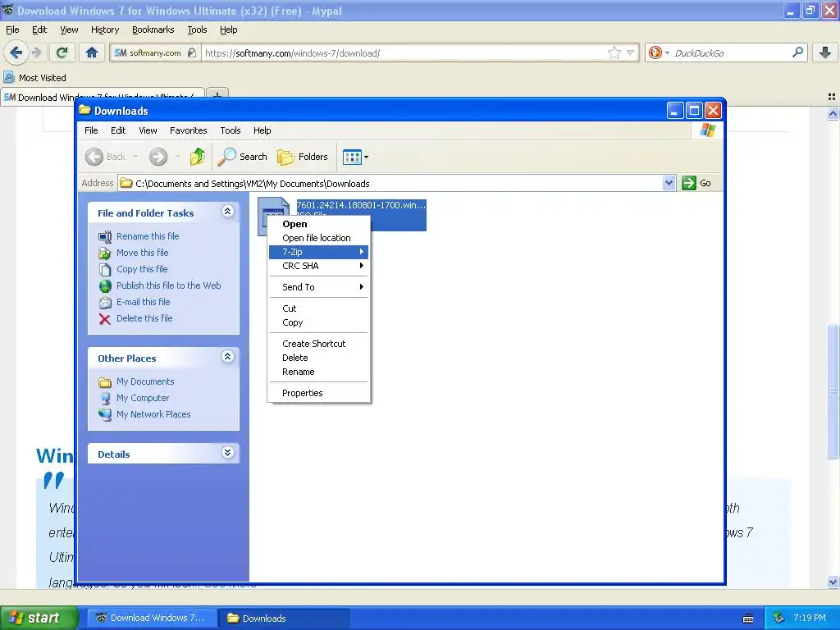Open Explorer Tools menu
The width and height of the screenshot is (840, 630).
[x=231, y=130]
